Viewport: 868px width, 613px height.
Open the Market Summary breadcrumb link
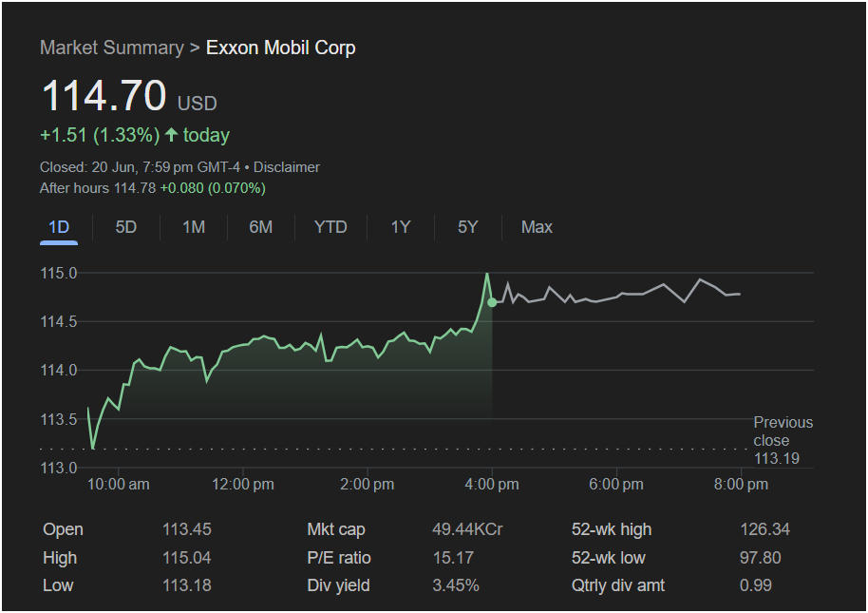[112, 48]
